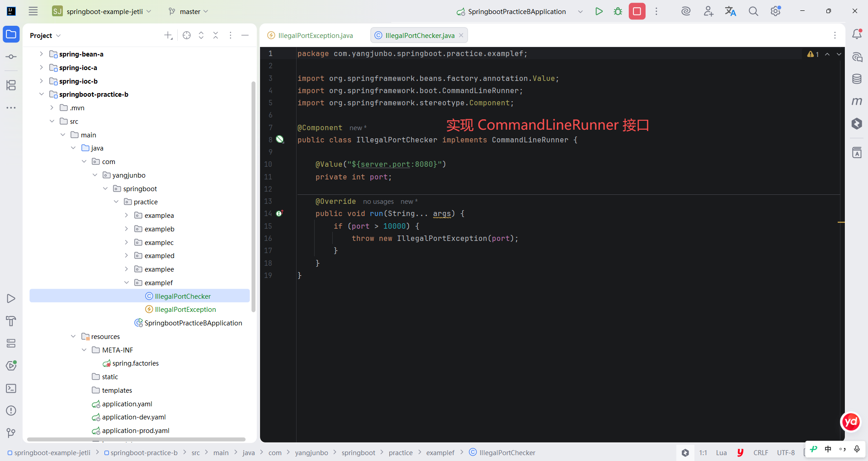Open the Project view mode dropdown
Viewport: 868px width, 461px height.
click(x=45, y=35)
